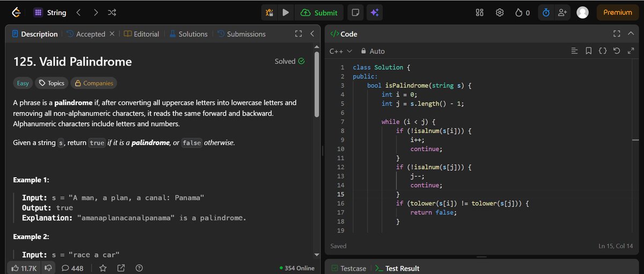The image size is (644, 274).
Task: Show the Topics tag
Action: pyautogui.click(x=52, y=83)
